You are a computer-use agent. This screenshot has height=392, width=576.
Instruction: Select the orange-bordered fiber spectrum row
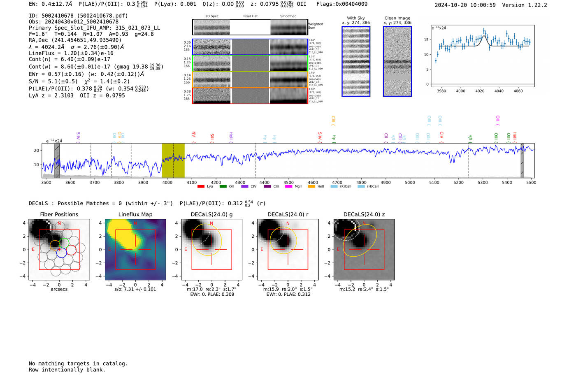click(250, 79)
